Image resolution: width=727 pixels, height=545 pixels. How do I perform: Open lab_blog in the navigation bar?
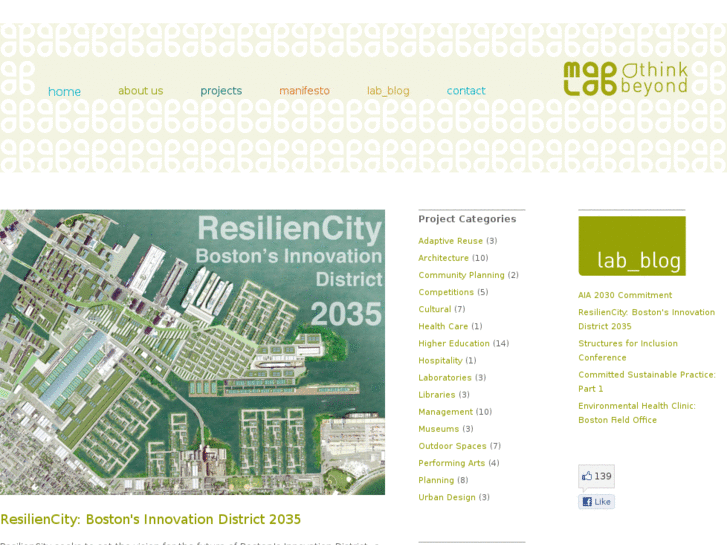[388, 91]
